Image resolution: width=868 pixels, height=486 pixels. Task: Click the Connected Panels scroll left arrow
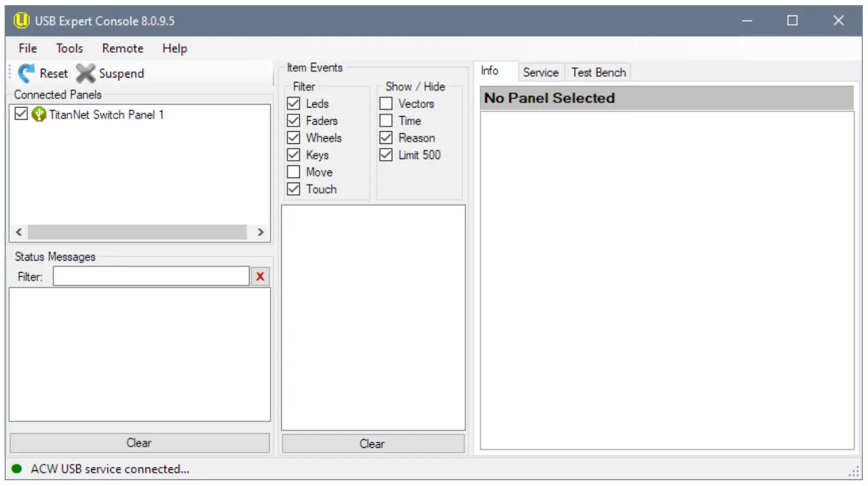tap(19, 232)
